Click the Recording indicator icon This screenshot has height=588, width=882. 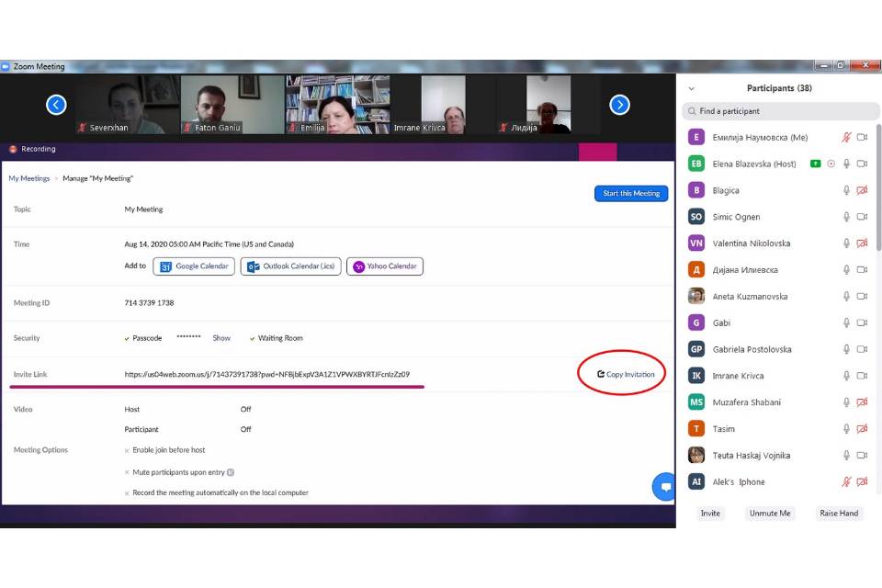point(13,149)
